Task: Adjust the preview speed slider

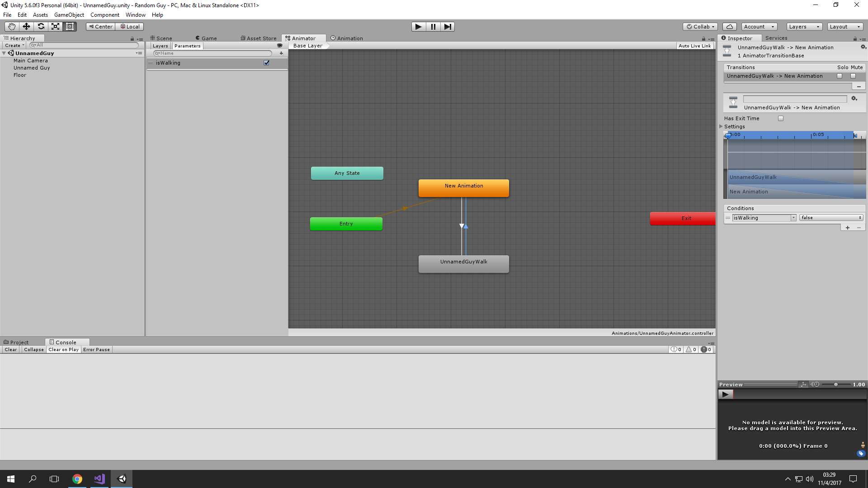Action: [835, 385]
